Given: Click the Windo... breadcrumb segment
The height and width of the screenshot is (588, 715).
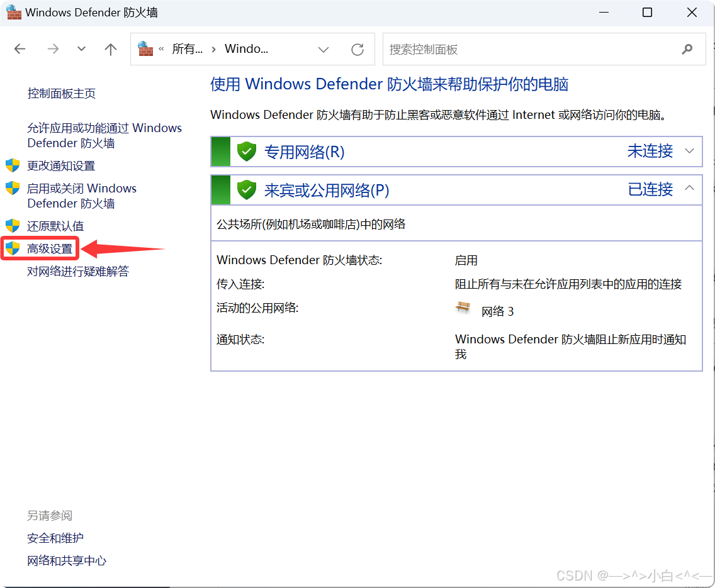Looking at the screenshot, I should click(x=246, y=48).
